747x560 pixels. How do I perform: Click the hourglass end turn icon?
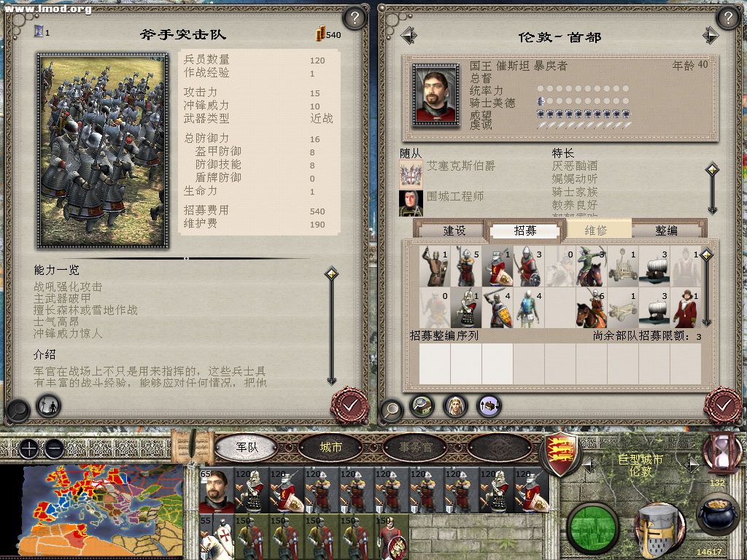tap(723, 453)
